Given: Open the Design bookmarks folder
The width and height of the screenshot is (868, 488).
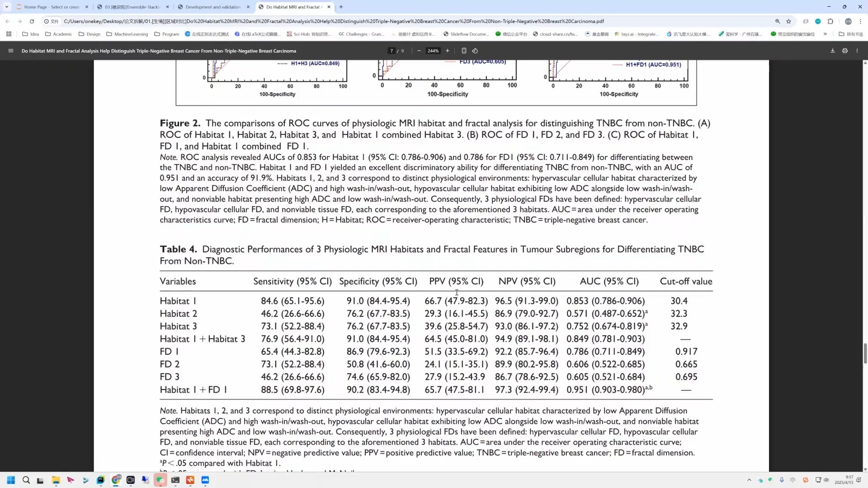Looking at the screenshot, I should tap(90, 34).
